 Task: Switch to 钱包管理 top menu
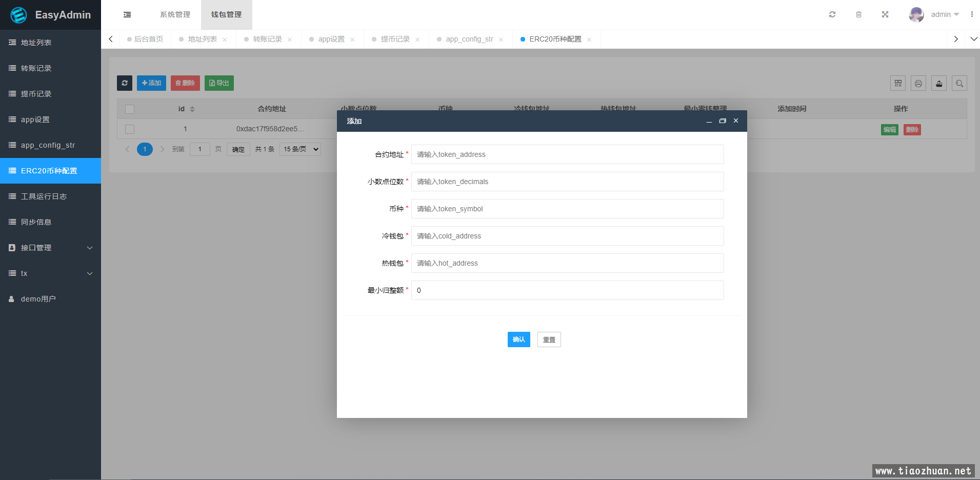click(226, 14)
